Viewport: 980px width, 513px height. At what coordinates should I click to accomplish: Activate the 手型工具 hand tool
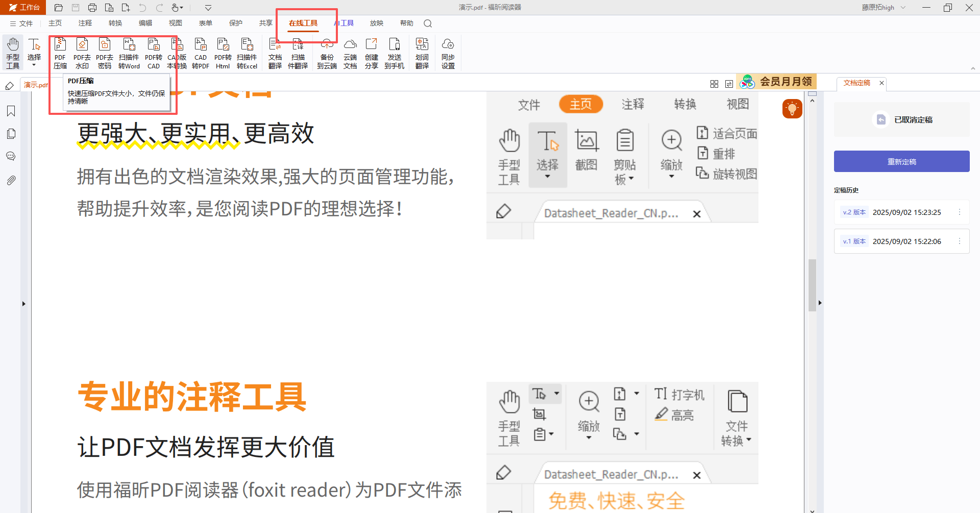[x=13, y=53]
